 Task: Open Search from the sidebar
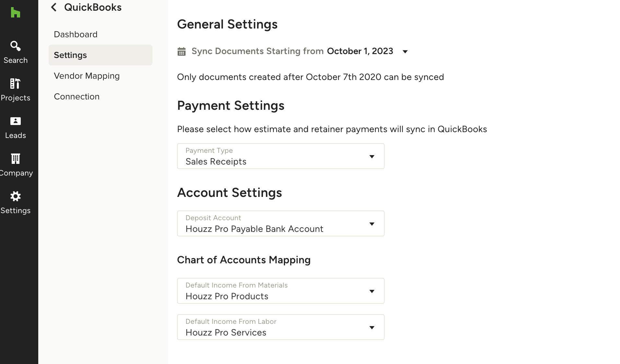(x=15, y=51)
